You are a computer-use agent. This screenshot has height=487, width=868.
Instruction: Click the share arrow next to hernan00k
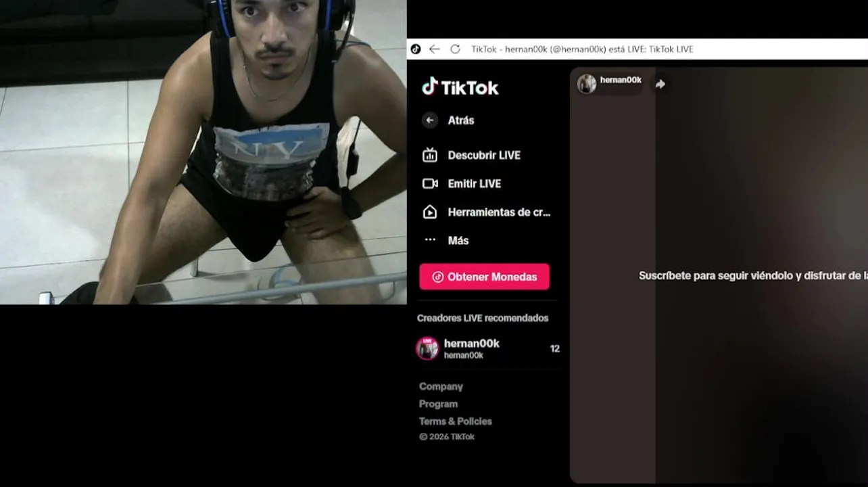point(660,84)
